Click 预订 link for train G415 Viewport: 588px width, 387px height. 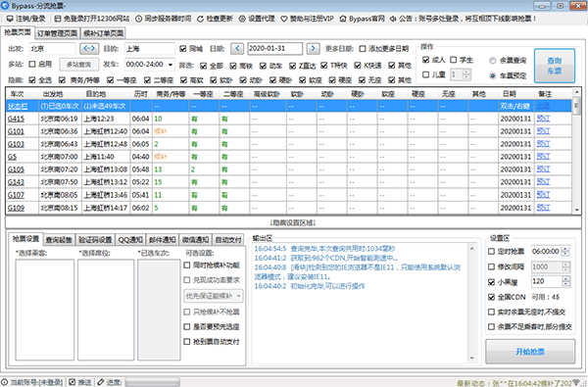[543, 119]
